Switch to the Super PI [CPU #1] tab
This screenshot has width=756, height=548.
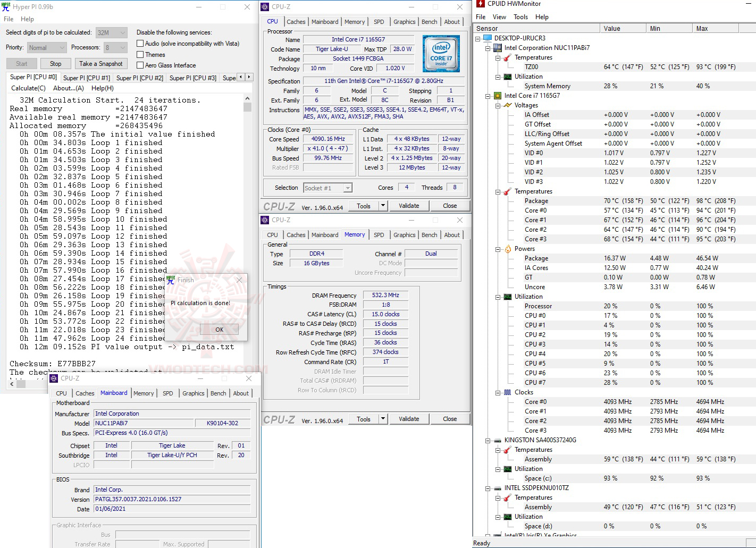(87, 78)
